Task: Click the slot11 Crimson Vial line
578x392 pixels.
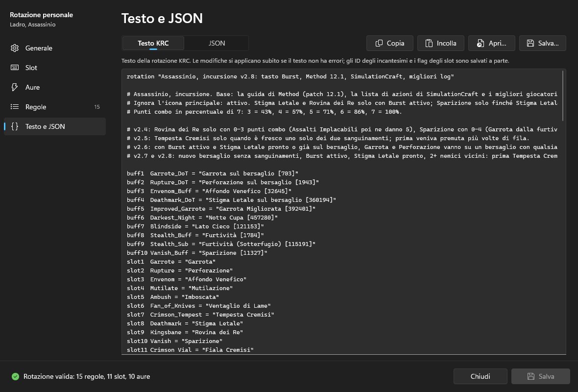Action: pyautogui.click(x=190, y=350)
